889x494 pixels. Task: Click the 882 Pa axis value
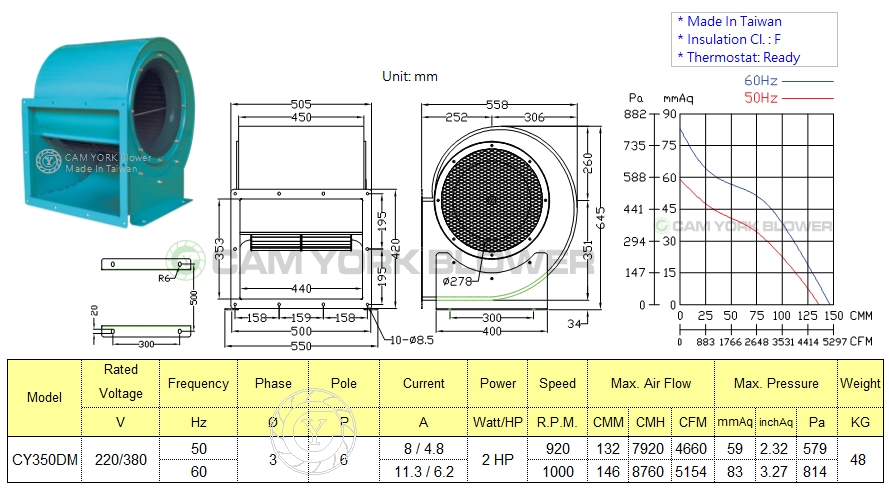pyautogui.click(x=635, y=114)
